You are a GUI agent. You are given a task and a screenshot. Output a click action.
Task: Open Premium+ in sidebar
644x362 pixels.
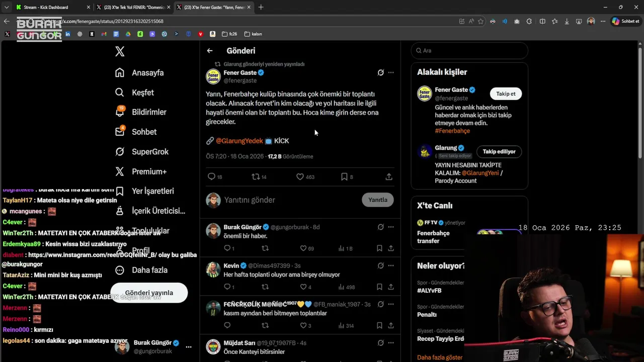pyautogui.click(x=141, y=171)
